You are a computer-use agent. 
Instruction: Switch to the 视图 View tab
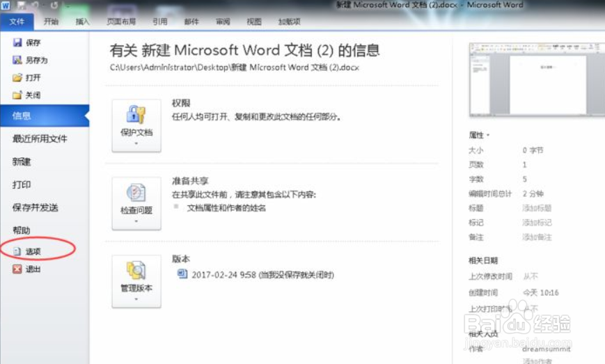pyautogui.click(x=254, y=22)
